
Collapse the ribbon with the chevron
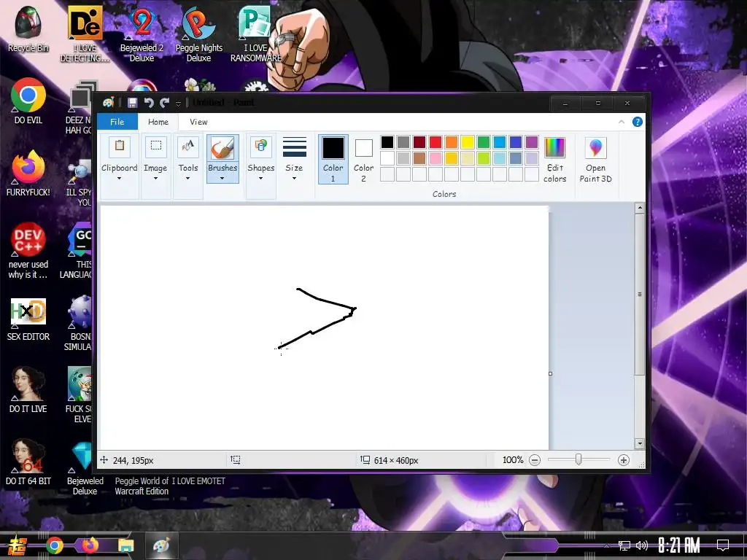point(622,122)
